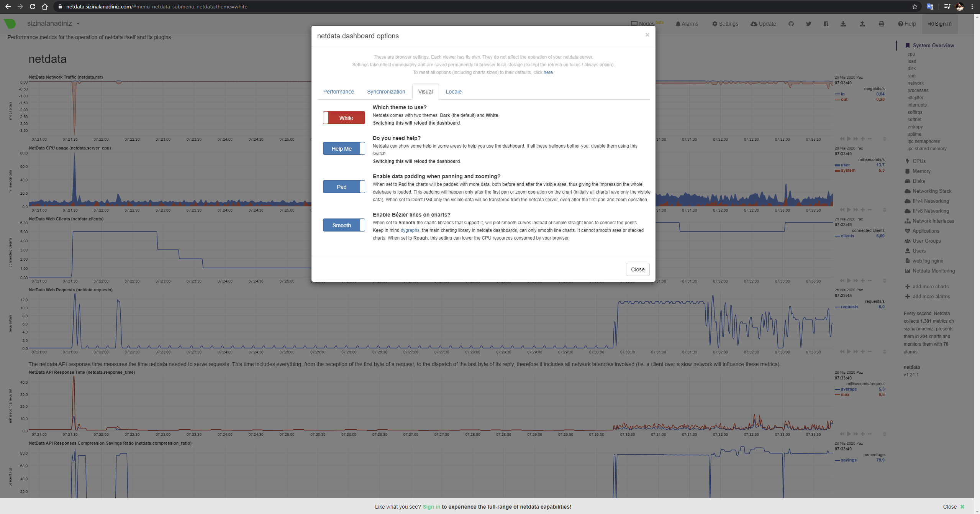Screen dimensions: 980x514
Task: Click the upload snapshot icon in navbar
Action: coord(862,24)
